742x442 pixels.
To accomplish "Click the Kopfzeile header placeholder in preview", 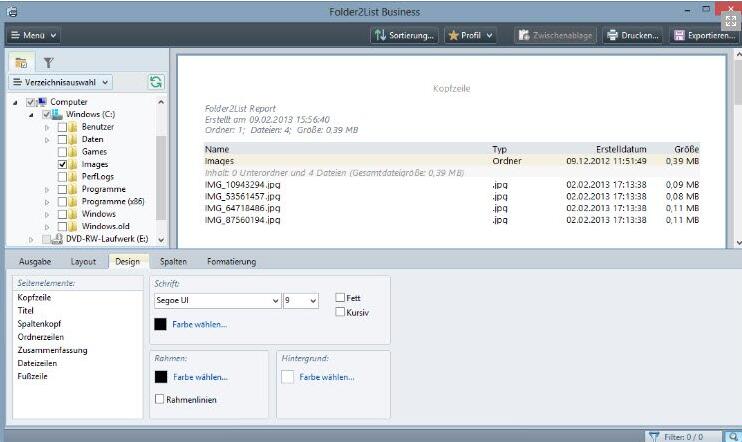I will (451, 88).
